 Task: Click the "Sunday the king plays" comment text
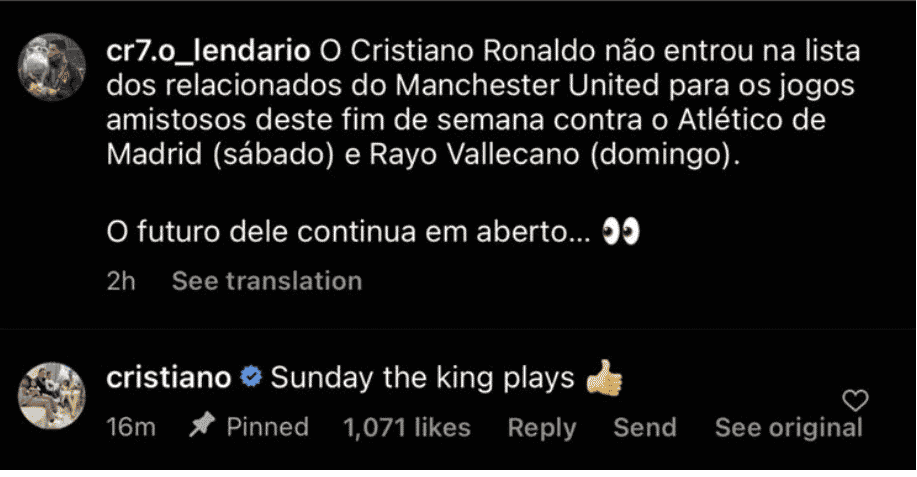coord(422,379)
